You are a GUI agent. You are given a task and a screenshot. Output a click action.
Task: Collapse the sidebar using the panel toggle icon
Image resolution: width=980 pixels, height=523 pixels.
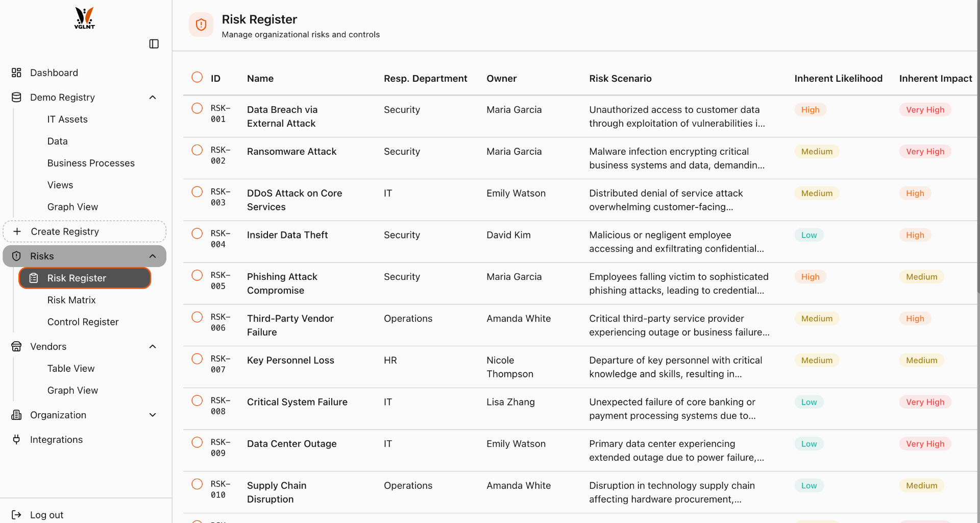(x=154, y=44)
